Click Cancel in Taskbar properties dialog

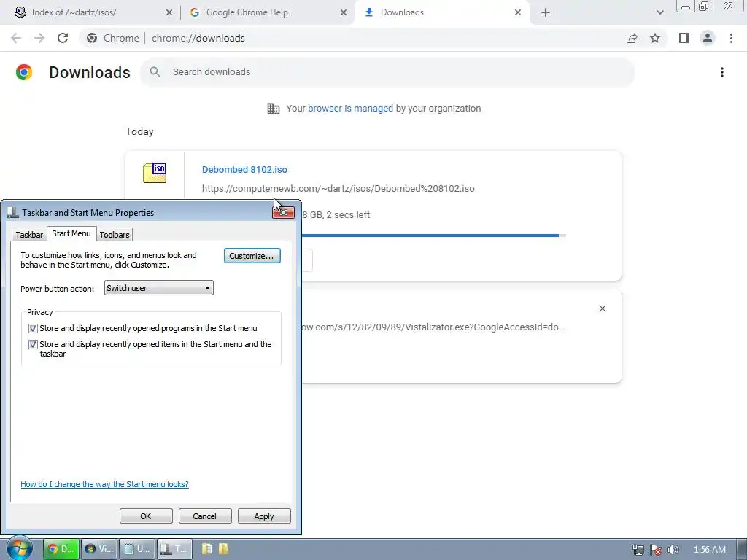point(205,516)
